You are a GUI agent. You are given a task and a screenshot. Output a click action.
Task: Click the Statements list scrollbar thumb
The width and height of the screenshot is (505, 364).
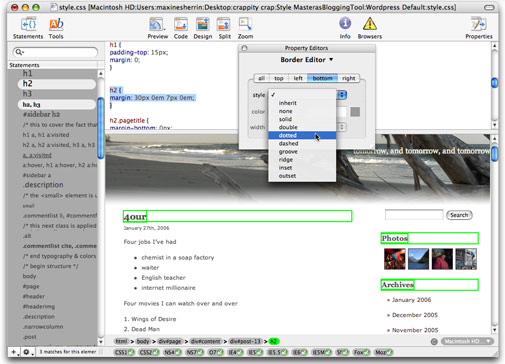pyautogui.click(x=101, y=128)
